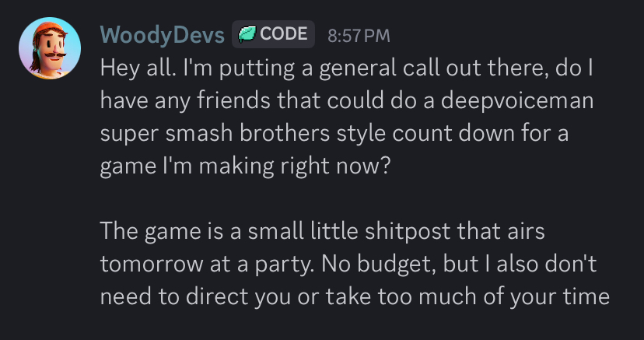Click the CODE server tag label text

coord(284,34)
